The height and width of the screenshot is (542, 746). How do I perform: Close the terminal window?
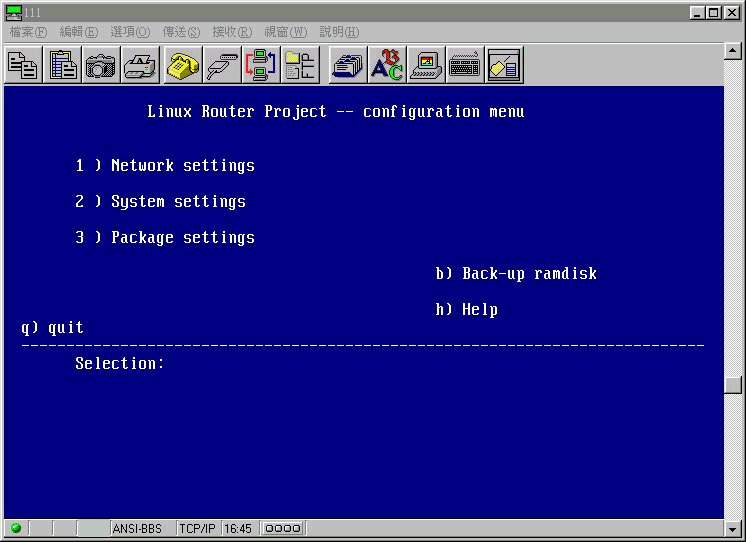[731, 13]
